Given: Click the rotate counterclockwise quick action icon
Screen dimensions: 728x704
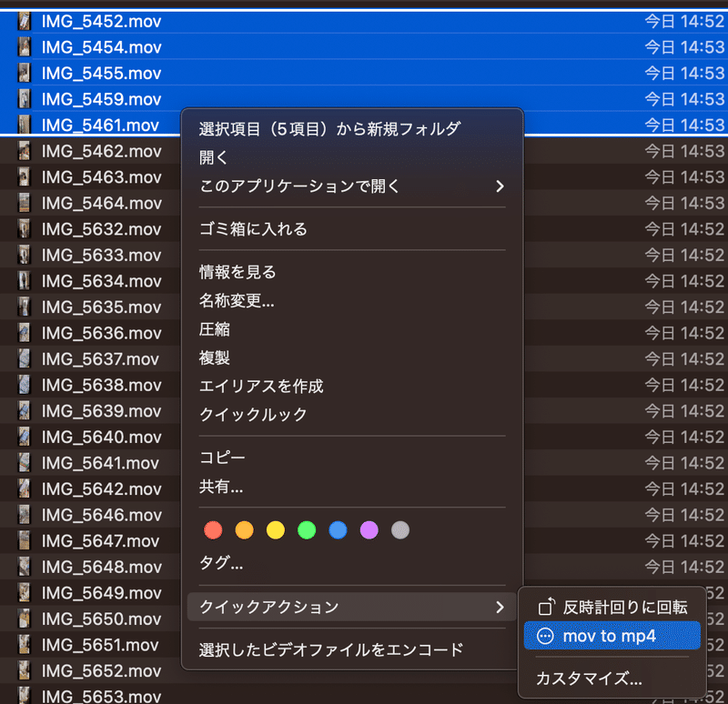Looking at the screenshot, I should [548, 606].
